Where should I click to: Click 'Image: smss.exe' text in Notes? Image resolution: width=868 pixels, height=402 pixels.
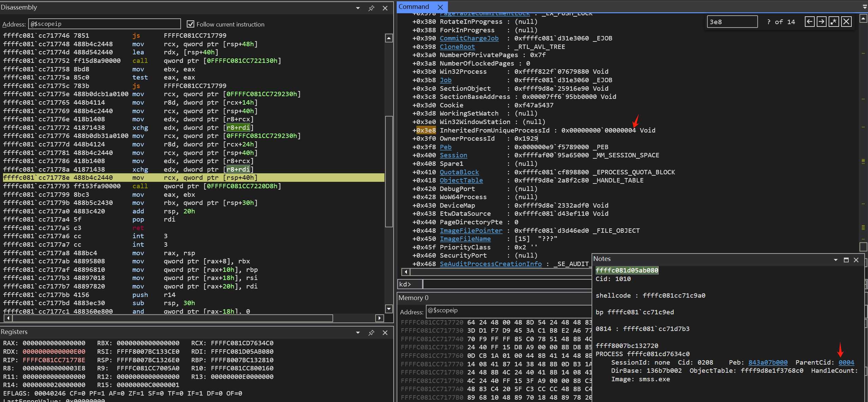(640, 379)
